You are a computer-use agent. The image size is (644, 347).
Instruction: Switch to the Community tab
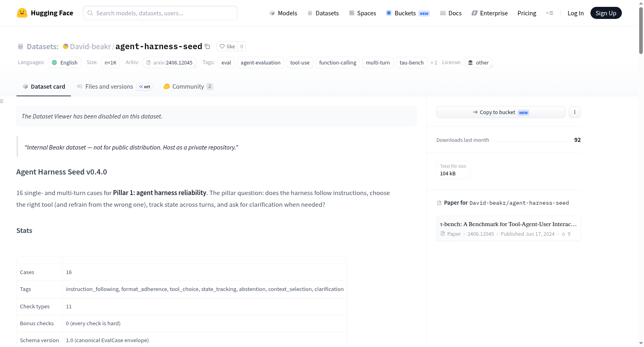click(188, 86)
